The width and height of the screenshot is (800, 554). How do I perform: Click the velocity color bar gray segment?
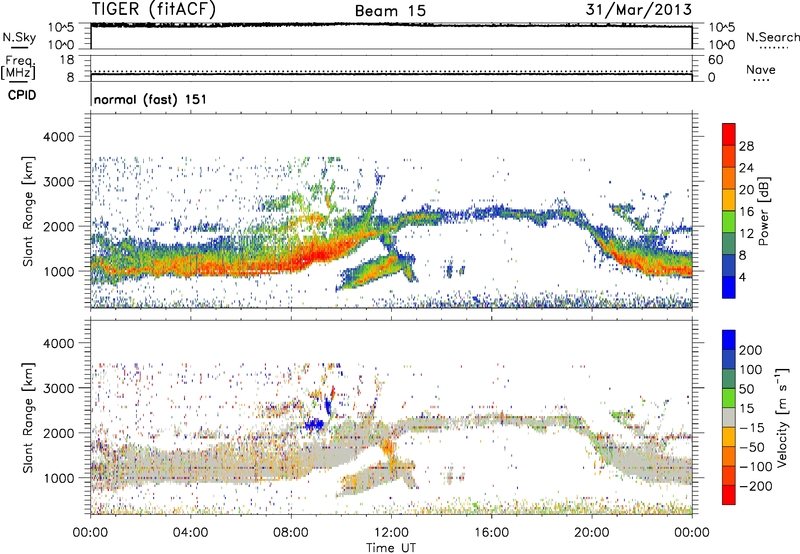[x=729, y=417]
